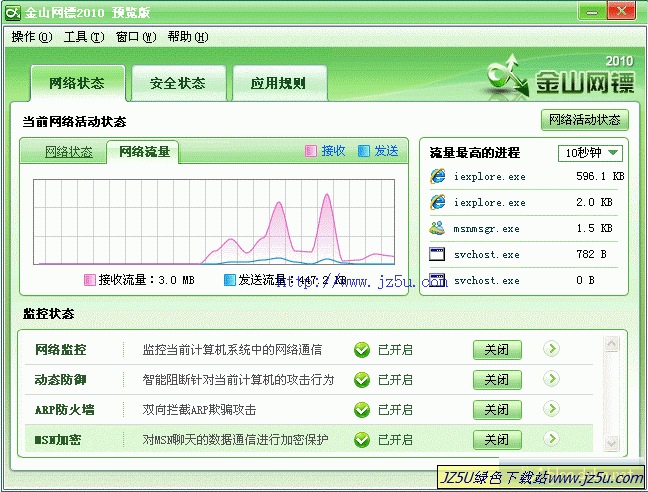Switch to the 应用规则 tab
The height and width of the screenshot is (492, 648).
point(279,83)
